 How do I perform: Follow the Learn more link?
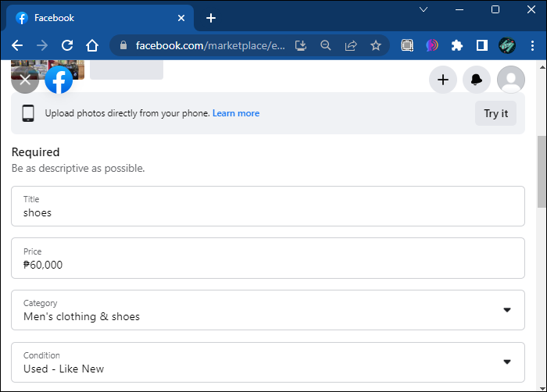click(x=236, y=113)
